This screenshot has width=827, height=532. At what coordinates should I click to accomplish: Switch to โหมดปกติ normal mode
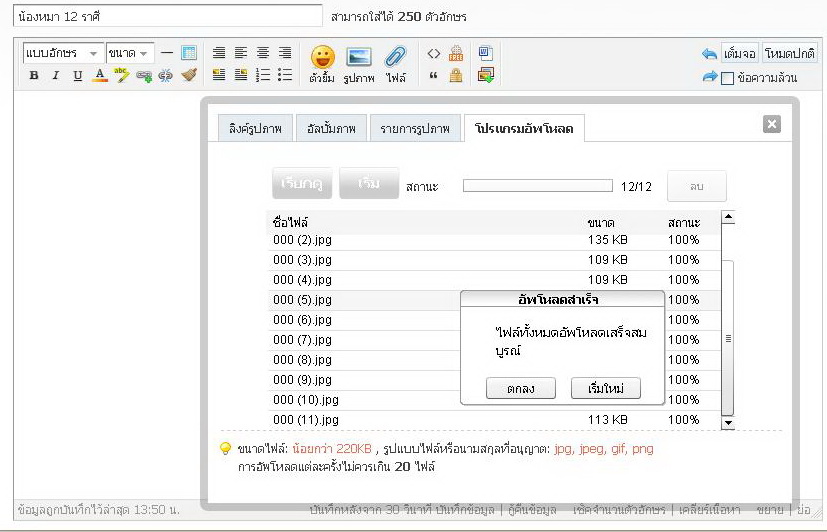click(x=790, y=53)
